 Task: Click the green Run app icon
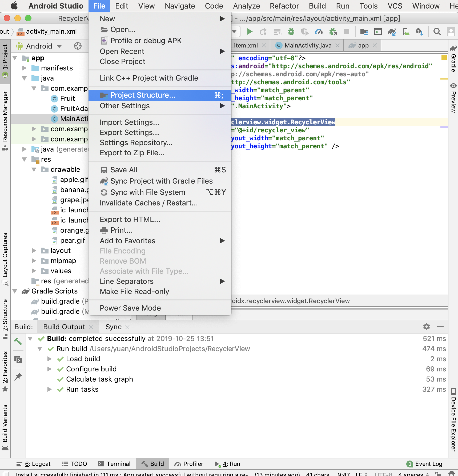pyautogui.click(x=250, y=32)
